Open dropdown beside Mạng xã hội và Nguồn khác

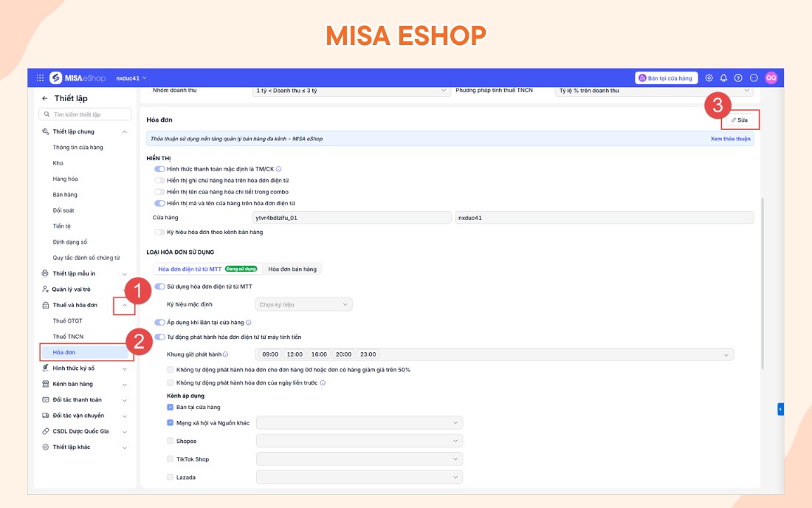pos(359,422)
